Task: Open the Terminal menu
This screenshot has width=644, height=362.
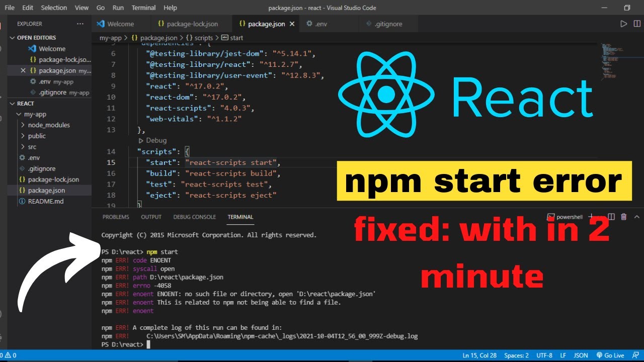Action: (x=143, y=8)
